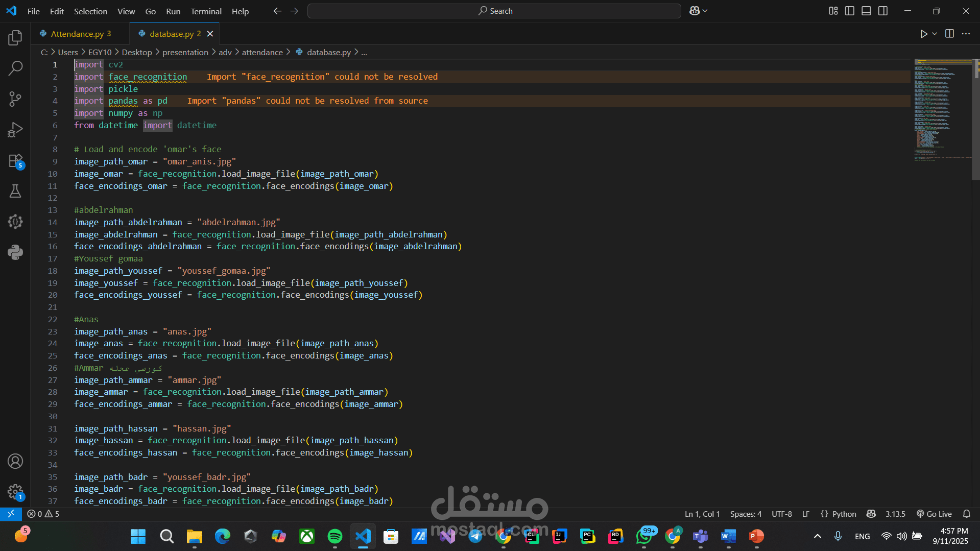Open the Go menu

pyautogui.click(x=150, y=11)
